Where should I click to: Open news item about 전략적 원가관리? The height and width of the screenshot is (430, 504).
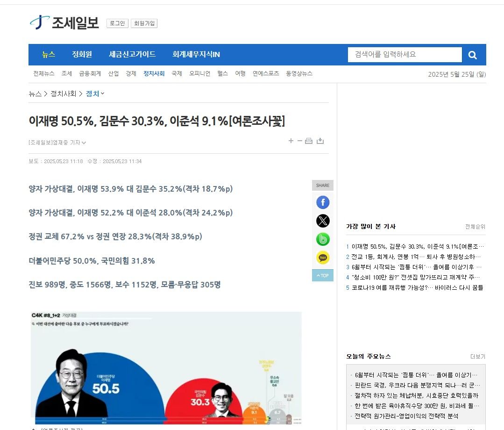click(x=406, y=416)
